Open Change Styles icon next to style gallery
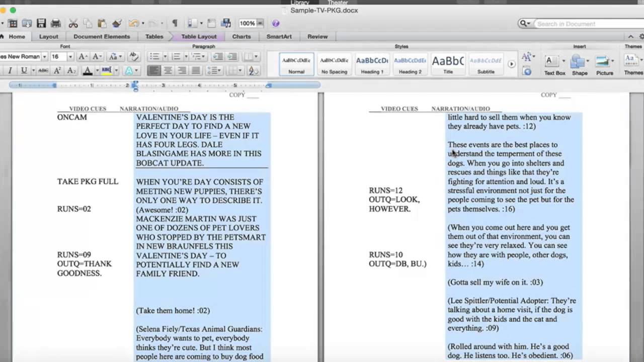 click(527, 57)
